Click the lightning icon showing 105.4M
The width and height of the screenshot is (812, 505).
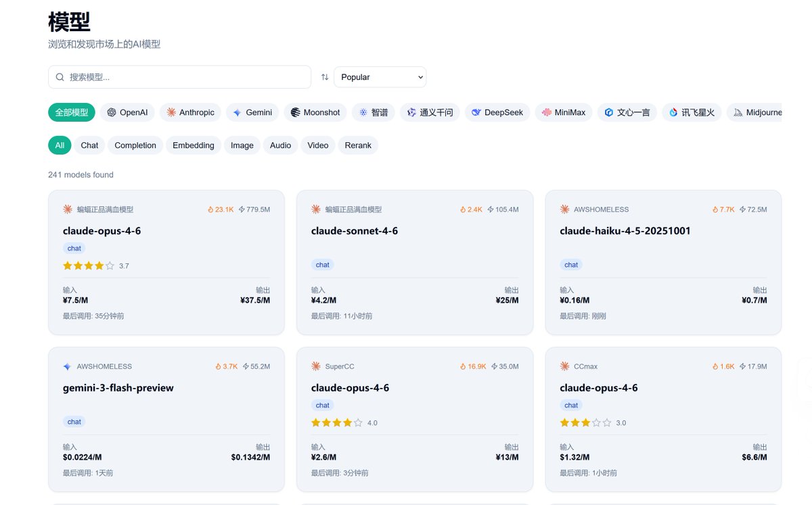pos(490,210)
